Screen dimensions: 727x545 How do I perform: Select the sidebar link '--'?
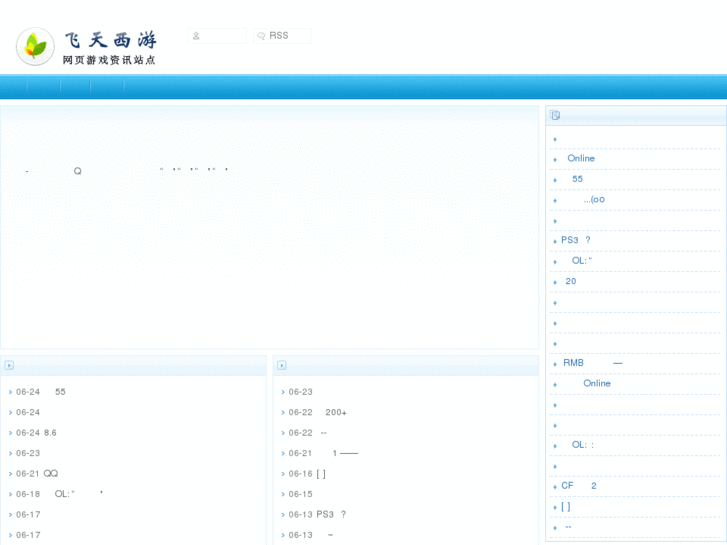[x=568, y=527]
